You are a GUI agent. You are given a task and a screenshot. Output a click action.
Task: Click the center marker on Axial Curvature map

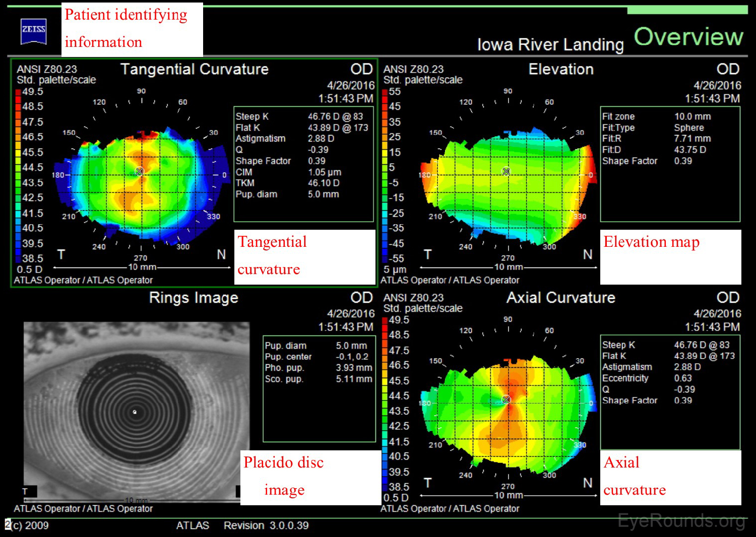pos(507,399)
